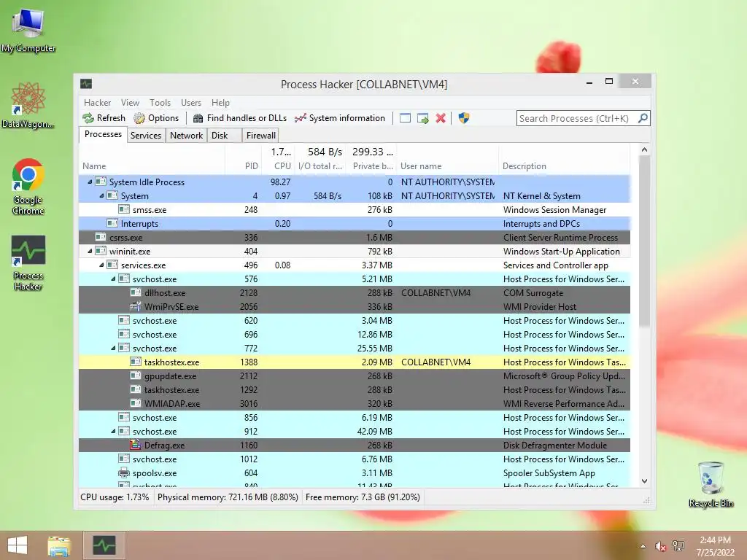Click CPU usage status bar entry
The image size is (747, 560).
(x=115, y=497)
